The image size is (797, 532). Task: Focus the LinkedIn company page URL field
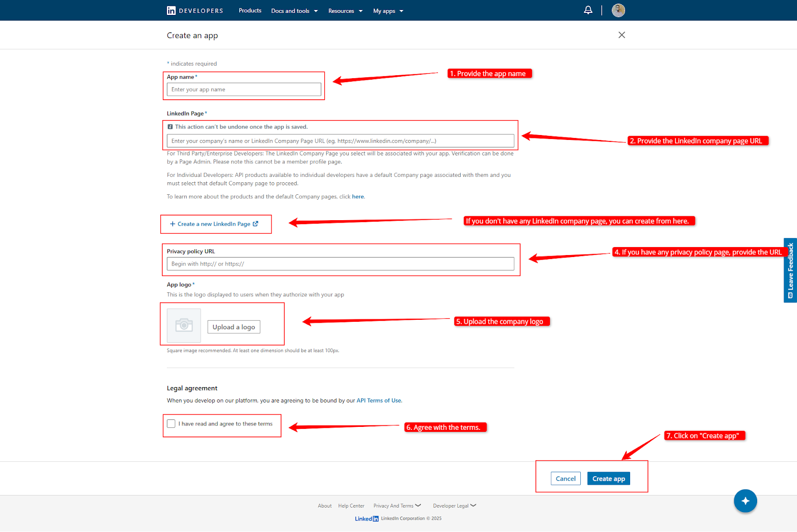click(x=341, y=141)
